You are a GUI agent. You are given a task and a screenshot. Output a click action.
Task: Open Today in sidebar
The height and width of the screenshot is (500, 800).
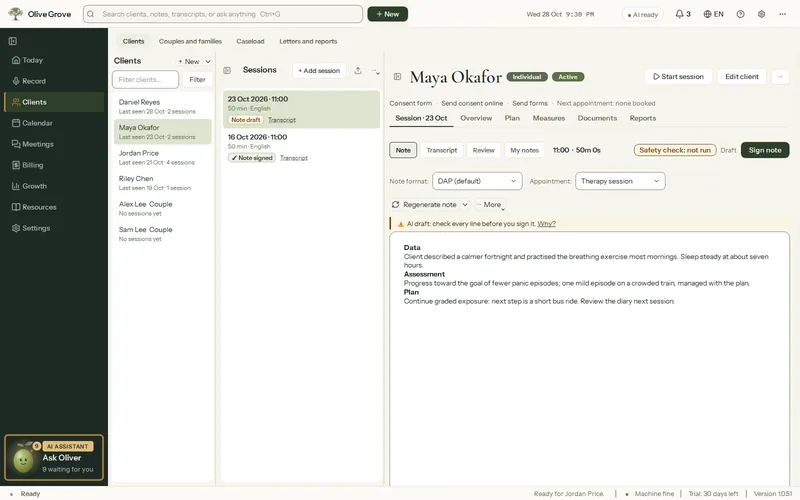(54, 60)
